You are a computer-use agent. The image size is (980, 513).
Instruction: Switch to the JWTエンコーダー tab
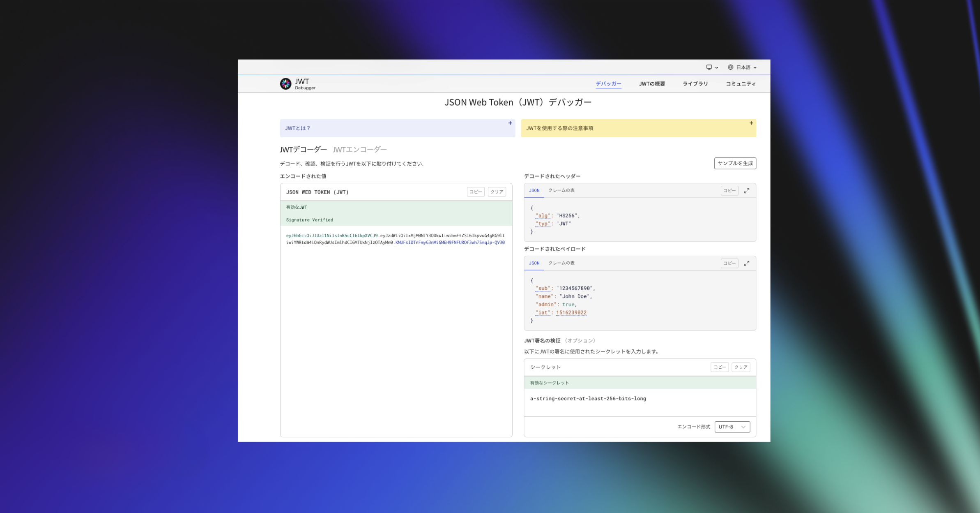click(359, 150)
